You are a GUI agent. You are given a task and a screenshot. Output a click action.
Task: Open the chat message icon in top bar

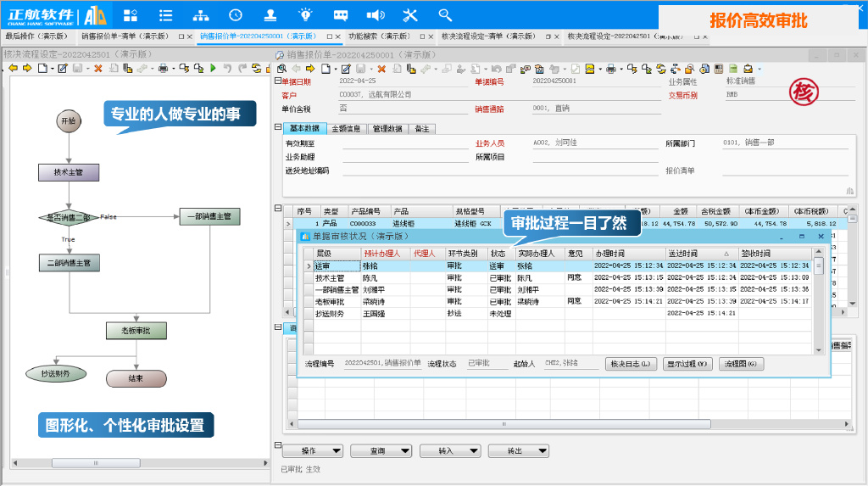click(x=341, y=15)
